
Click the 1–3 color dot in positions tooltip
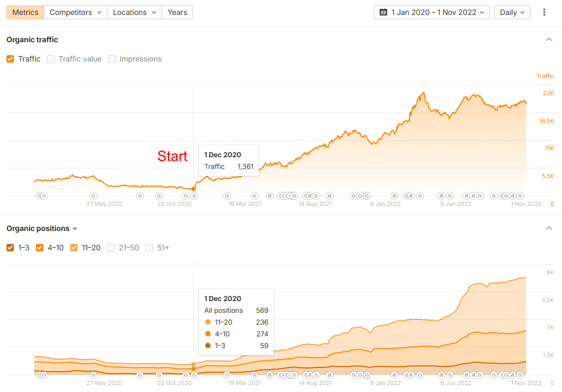208,346
